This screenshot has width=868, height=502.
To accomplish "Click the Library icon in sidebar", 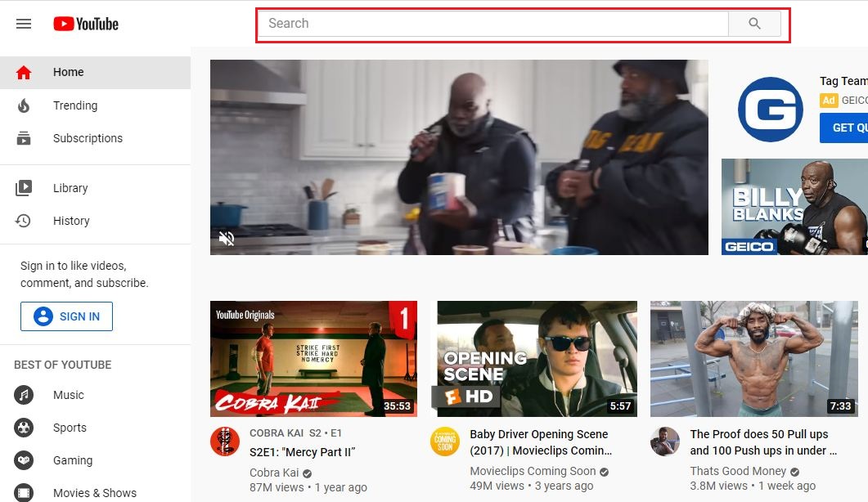I will tap(23, 188).
